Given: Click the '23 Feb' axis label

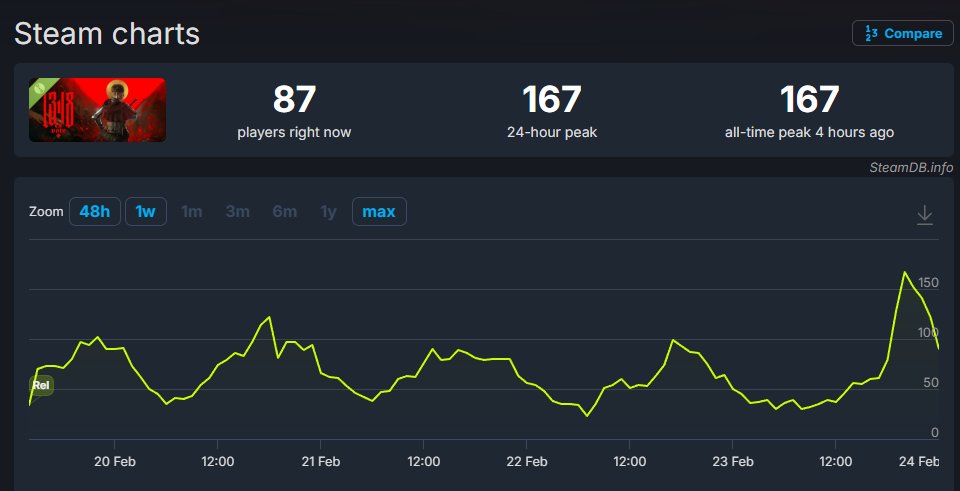Looking at the screenshot, I should pos(732,462).
